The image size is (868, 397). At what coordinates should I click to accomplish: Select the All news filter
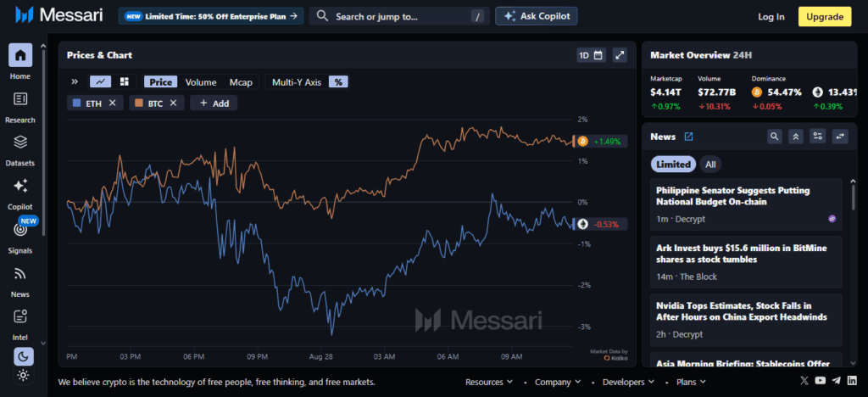(710, 165)
